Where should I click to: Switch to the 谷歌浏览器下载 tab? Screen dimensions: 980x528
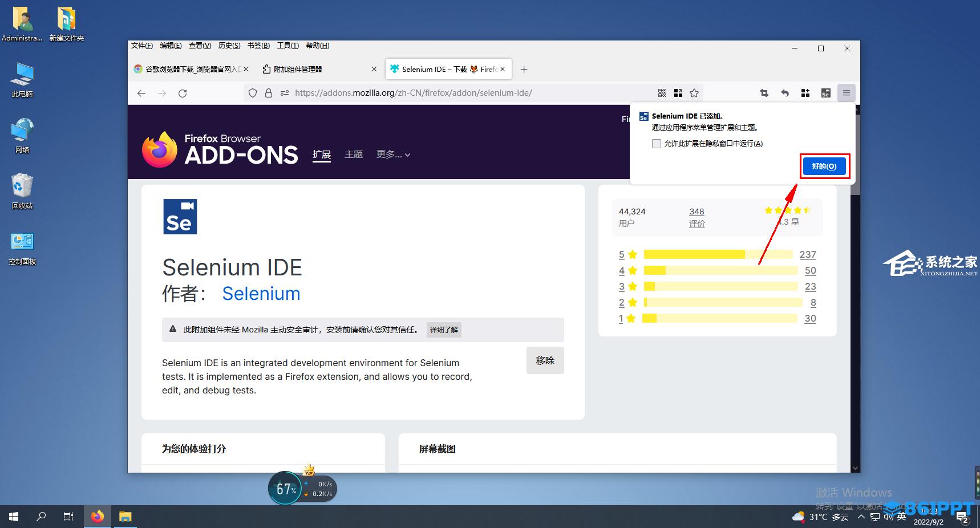[x=192, y=69]
